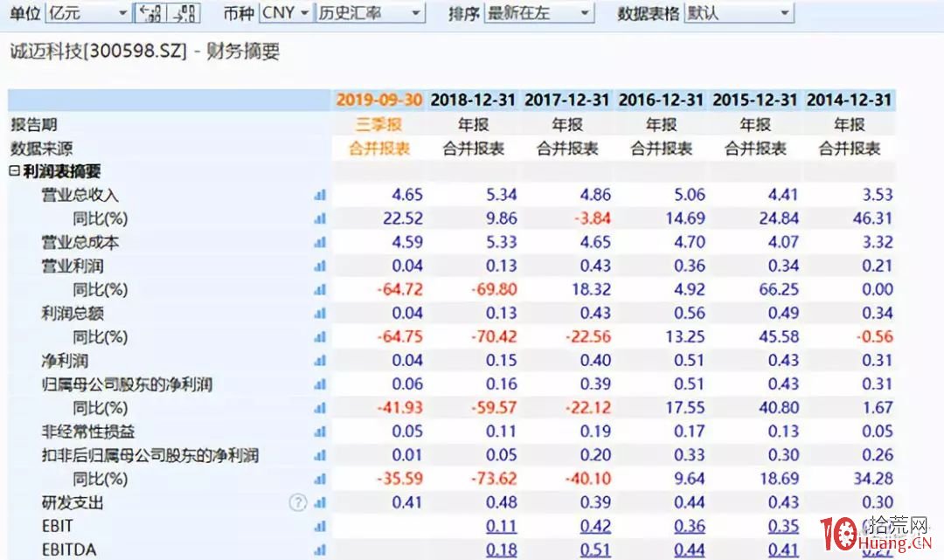Open chart icon for 利润总额 row
The image size is (944, 560).
coord(320,314)
